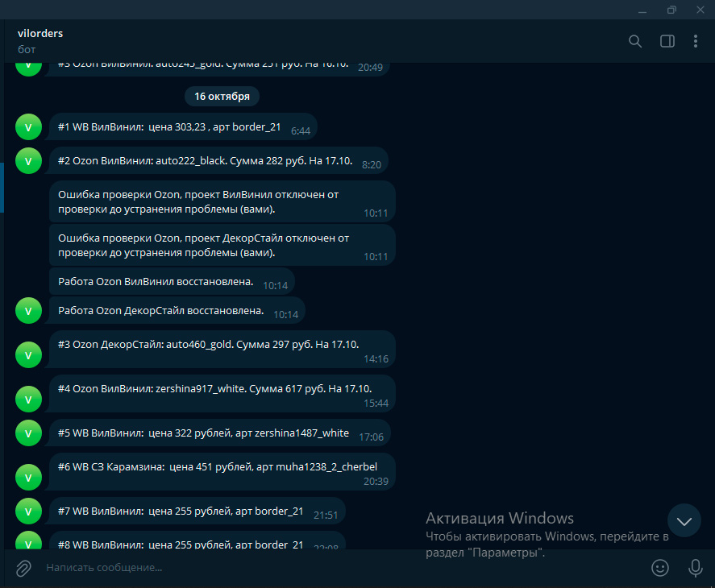Click avatar beside "Работа Ozon ДекорСтайл восстановлена"
The width and height of the screenshot is (715, 588).
28,311
